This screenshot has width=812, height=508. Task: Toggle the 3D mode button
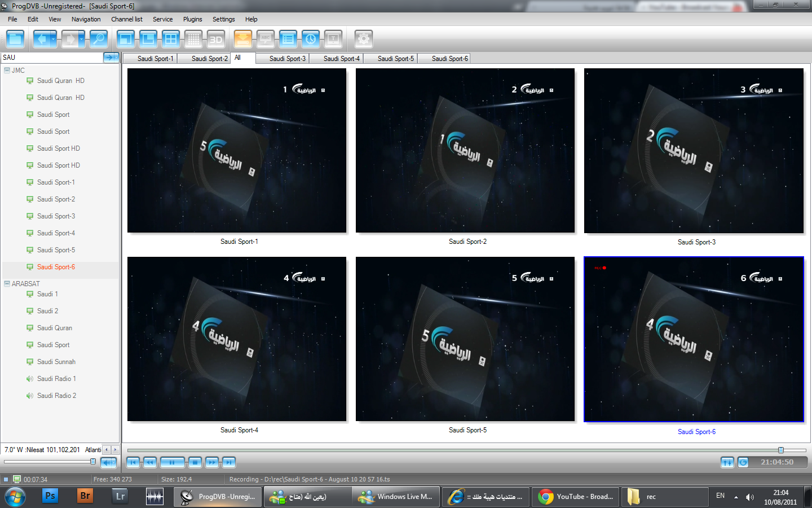[216, 39]
